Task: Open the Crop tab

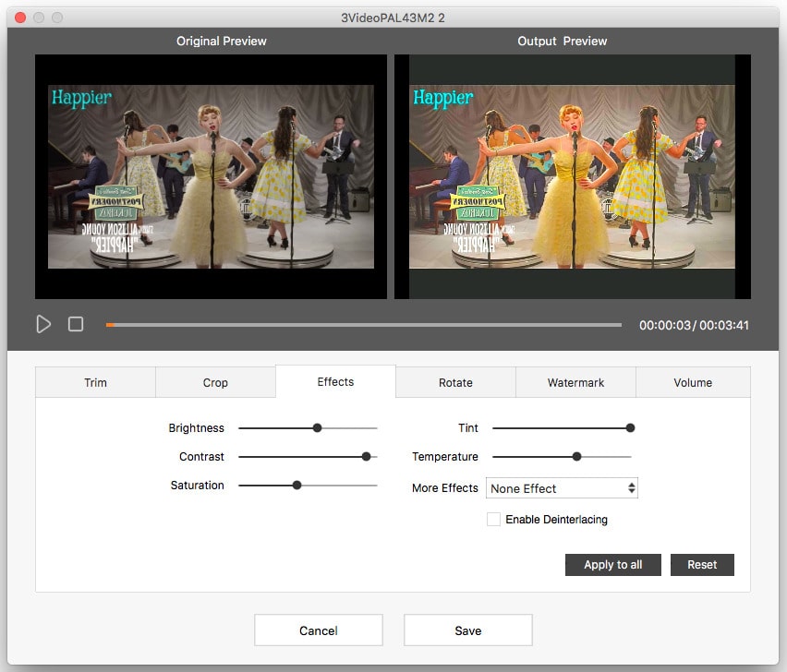Action: (215, 383)
